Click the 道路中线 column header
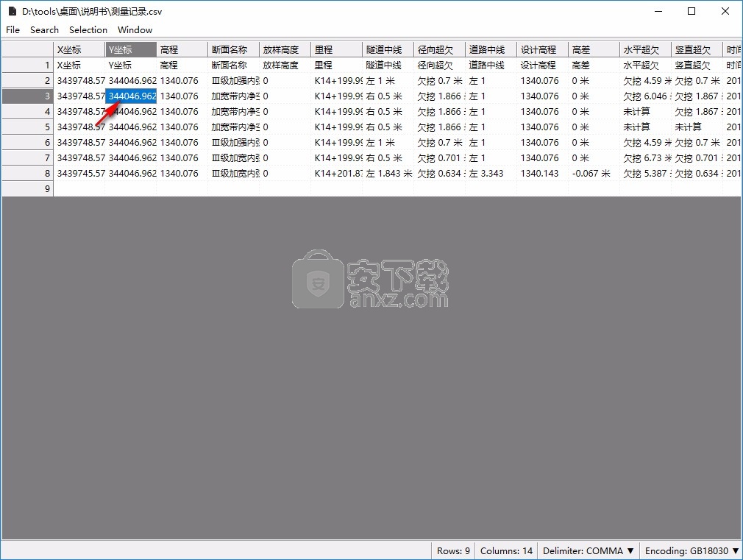This screenshot has height=560, width=743. 491,50
